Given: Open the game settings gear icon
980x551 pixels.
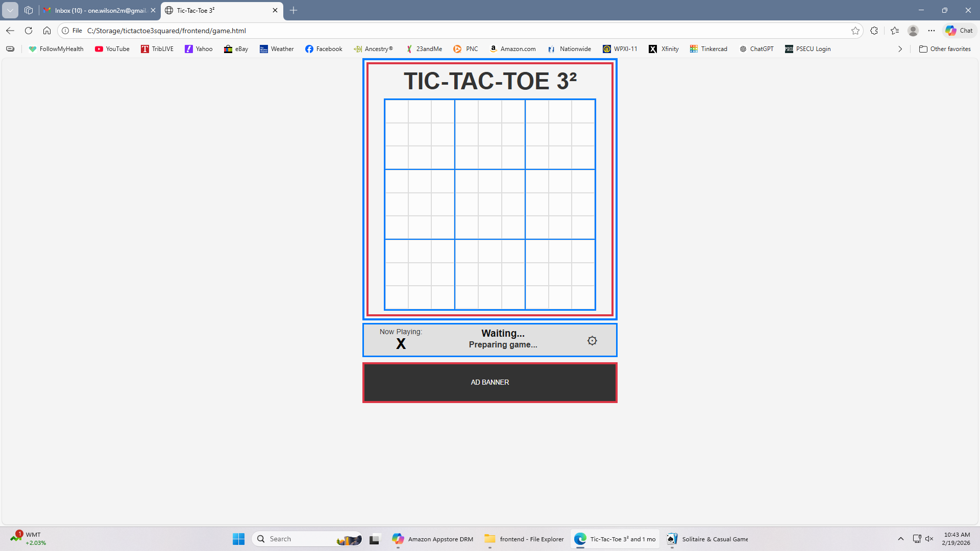Looking at the screenshot, I should pyautogui.click(x=592, y=340).
